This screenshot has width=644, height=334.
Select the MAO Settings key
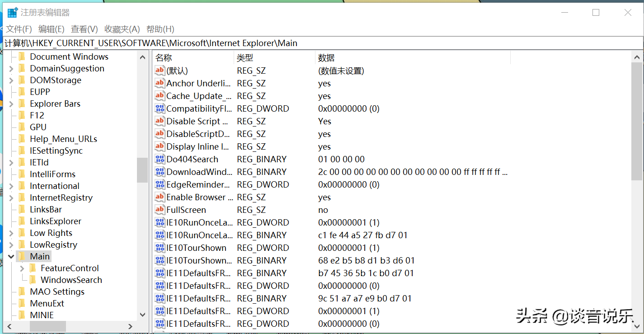pyautogui.click(x=57, y=292)
